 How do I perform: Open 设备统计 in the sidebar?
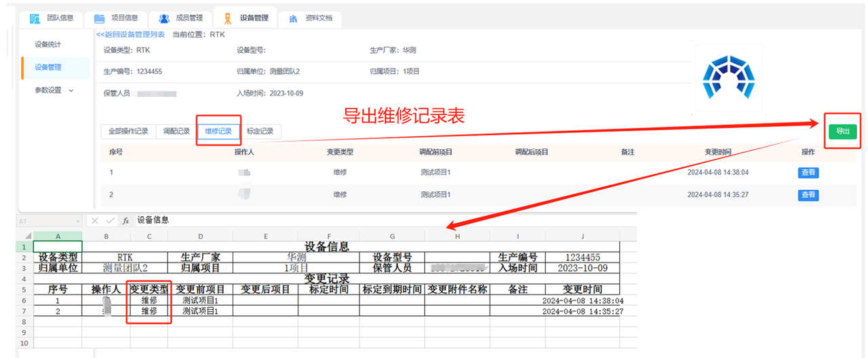pyautogui.click(x=48, y=45)
